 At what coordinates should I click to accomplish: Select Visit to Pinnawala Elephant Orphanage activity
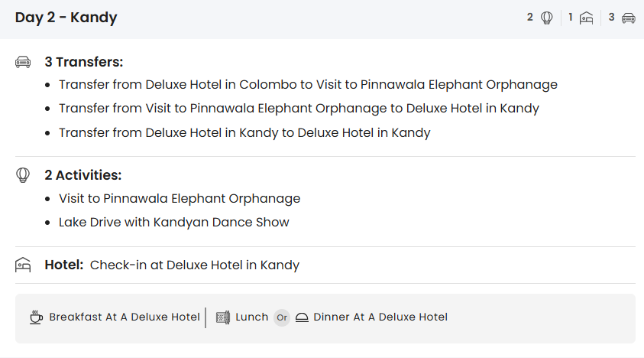pos(180,199)
